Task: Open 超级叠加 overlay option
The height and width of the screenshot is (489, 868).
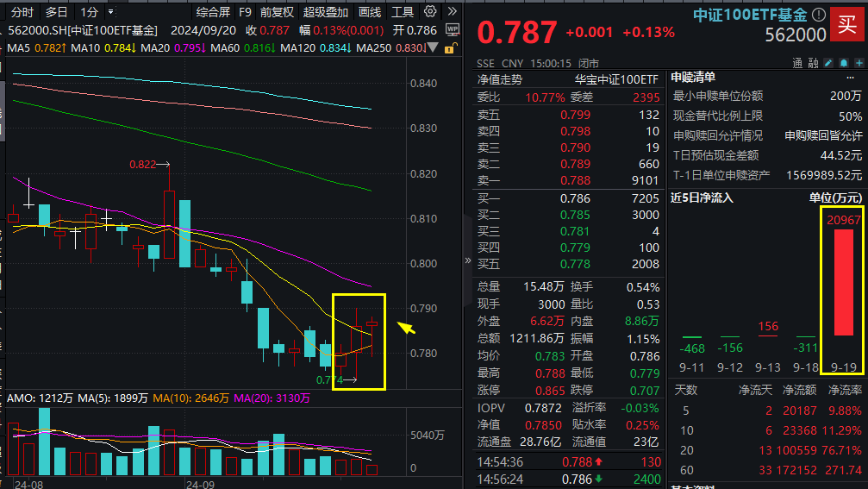Action: [x=326, y=12]
